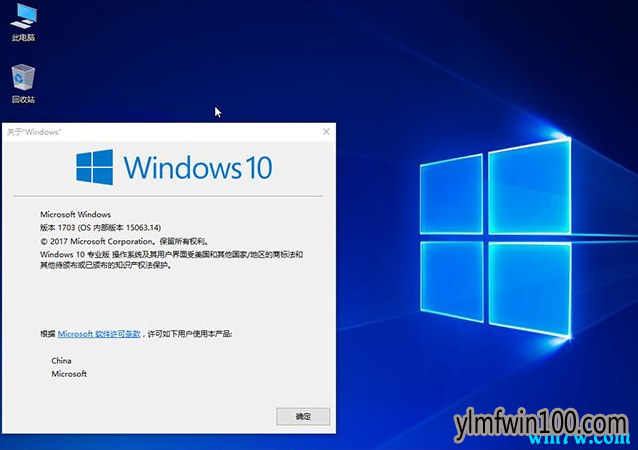
Task: Click the '许可如下用户使用本产品' text
Action: (190, 334)
